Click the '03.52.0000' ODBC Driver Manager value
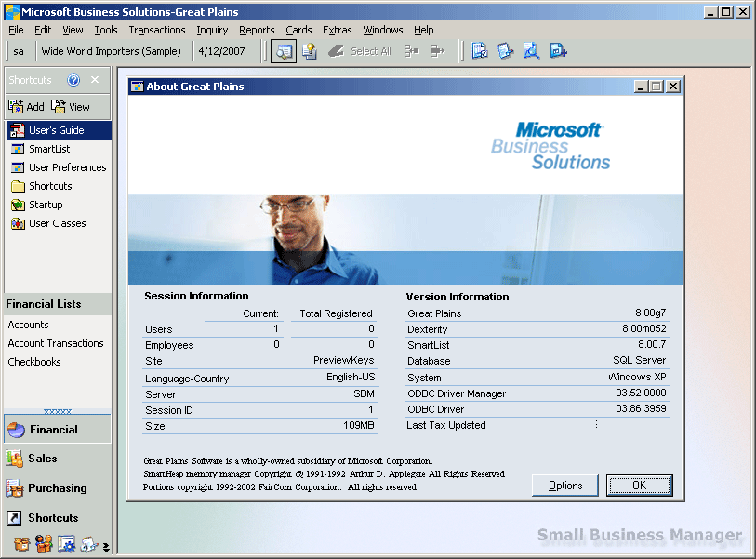The height and width of the screenshot is (559, 756). 641,393
